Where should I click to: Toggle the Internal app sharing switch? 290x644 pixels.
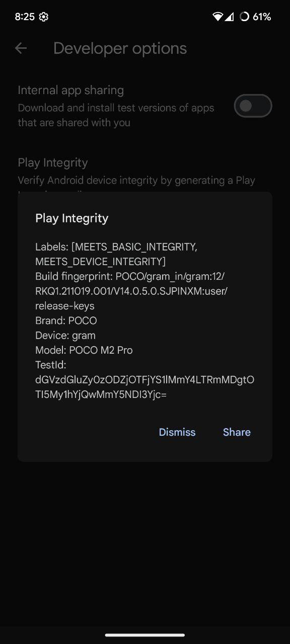point(253,106)
